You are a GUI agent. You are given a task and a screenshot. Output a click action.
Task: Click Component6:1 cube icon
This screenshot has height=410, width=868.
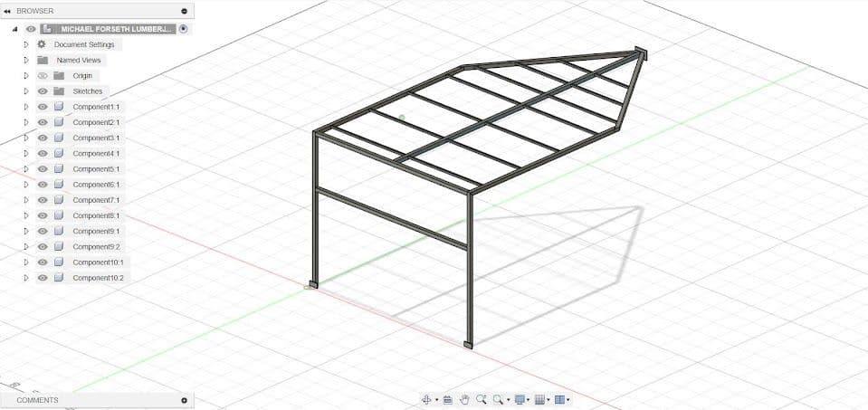click(x=59, y=185)
